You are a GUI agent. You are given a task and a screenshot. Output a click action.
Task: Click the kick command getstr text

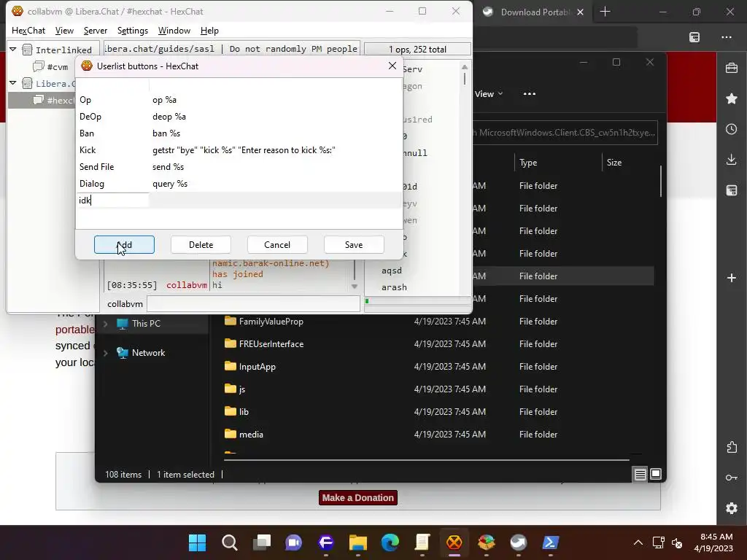(x=244, y=150)
